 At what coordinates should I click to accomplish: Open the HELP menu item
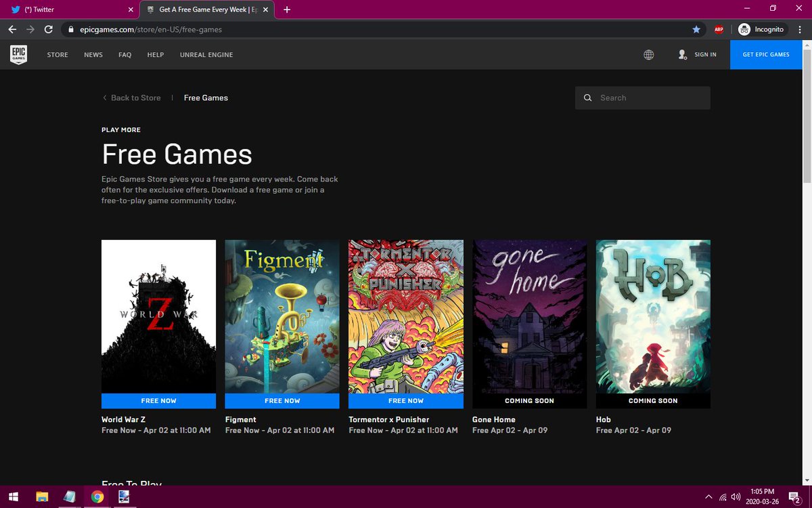point(156,55)
